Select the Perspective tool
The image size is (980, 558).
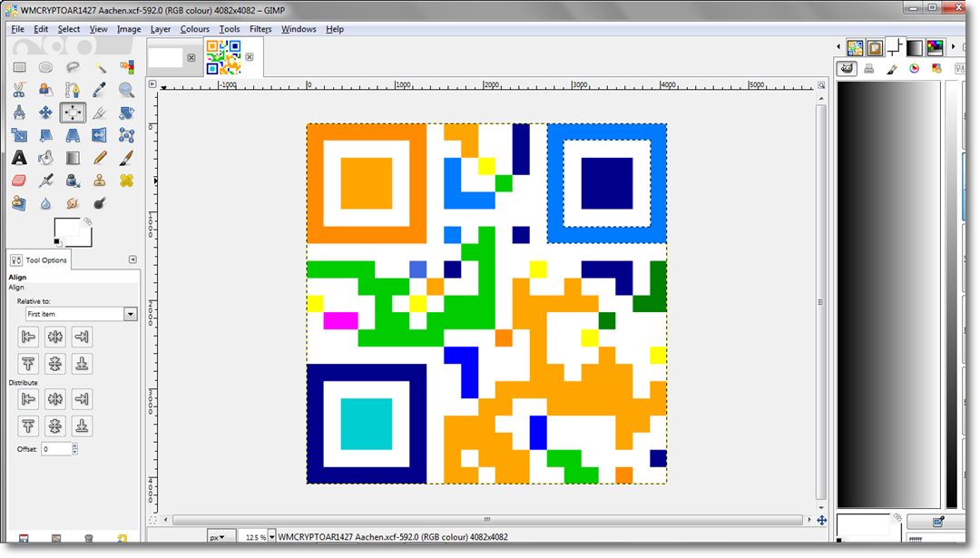(x=73, y=135)
